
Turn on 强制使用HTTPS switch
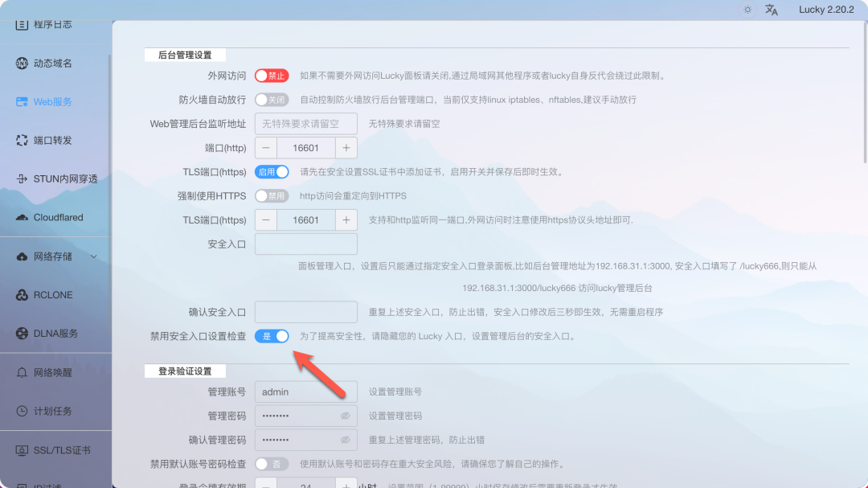272,195
